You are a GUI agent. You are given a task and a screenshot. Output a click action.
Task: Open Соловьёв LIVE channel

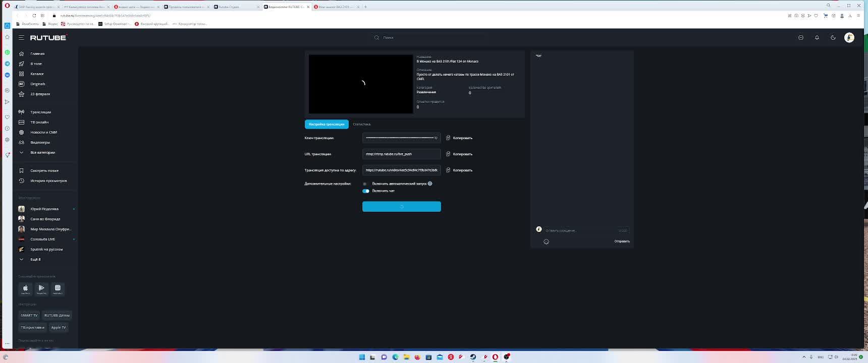tap(42, 239)
